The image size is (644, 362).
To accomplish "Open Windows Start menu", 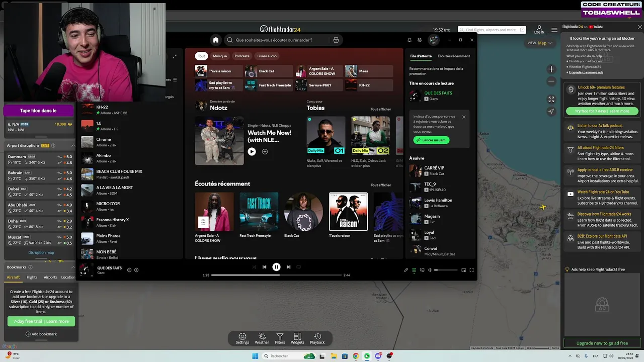I will coord(255,356).
